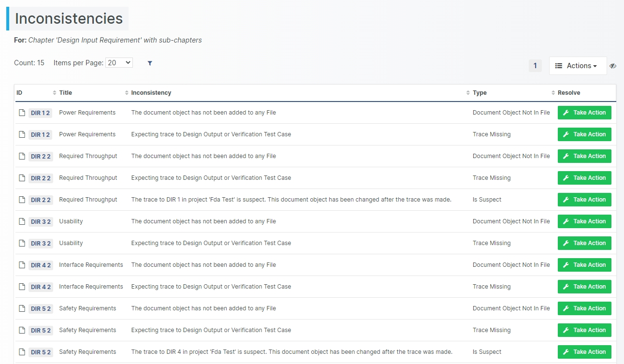Take Action on Safety Requirements Trace Missing row
The height and width of the screenshot is (364, 624).
(584, 330)
